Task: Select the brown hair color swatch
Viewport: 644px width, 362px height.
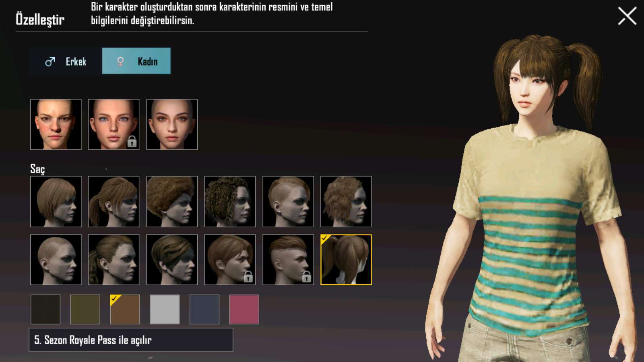Action: (125, 309)
